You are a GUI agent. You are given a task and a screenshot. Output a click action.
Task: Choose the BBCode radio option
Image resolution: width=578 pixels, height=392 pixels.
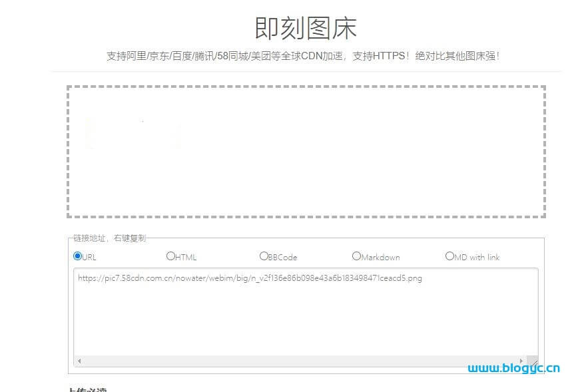pyautogui.click(x=264, y=256)
